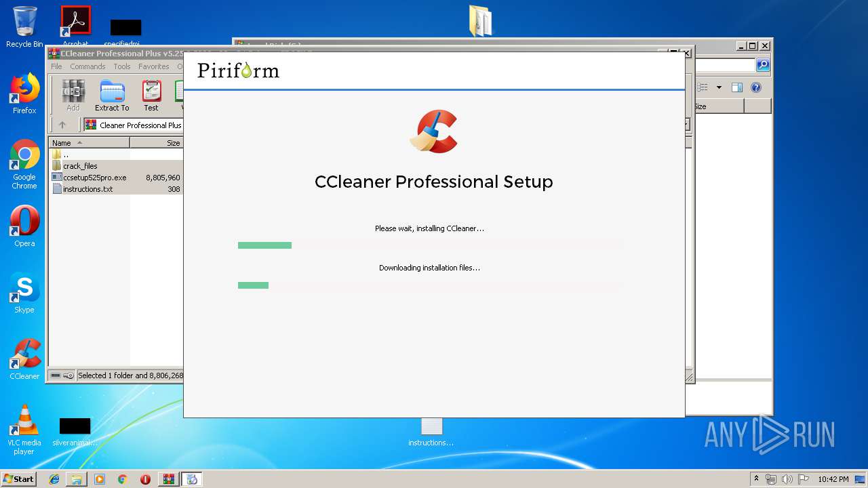Open the volume control in the system tray
Image resolution: width=868 pixels, height=488 pixels.
[x=787, y=479]
